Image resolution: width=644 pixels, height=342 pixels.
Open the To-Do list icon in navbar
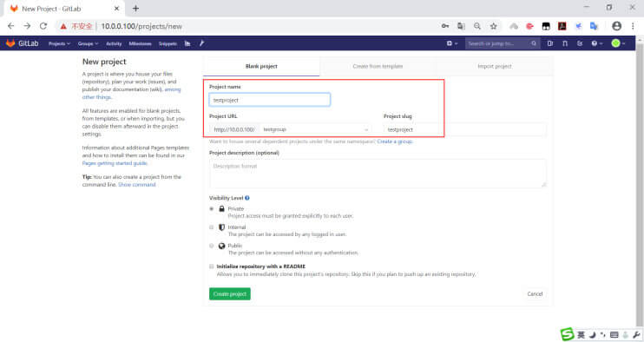tap(580, 43)
